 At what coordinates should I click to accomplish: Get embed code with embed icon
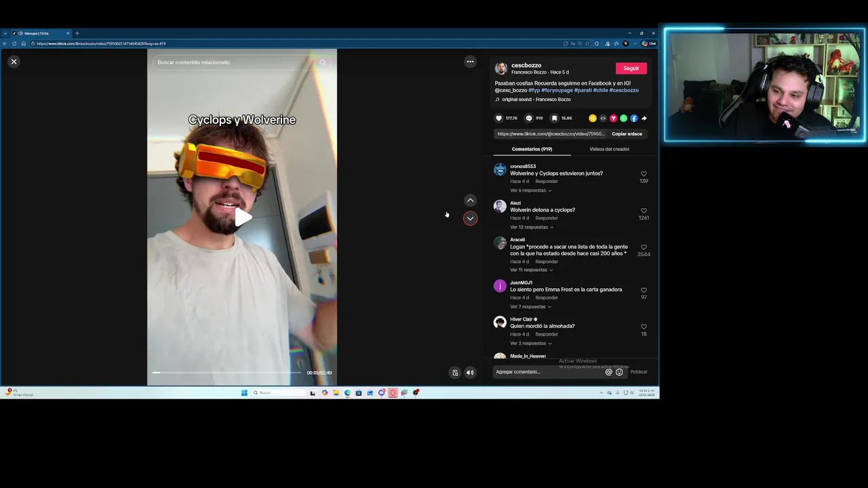603,118
